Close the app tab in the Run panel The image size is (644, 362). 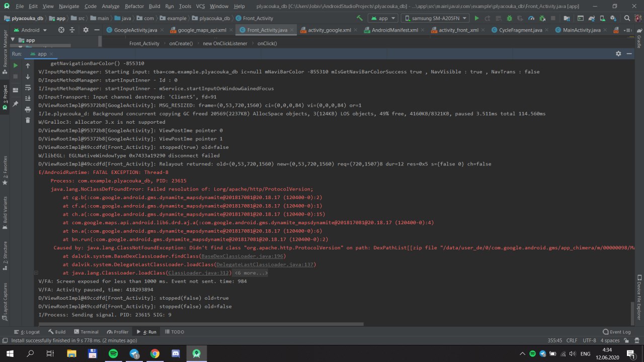(x=52, y=54)
